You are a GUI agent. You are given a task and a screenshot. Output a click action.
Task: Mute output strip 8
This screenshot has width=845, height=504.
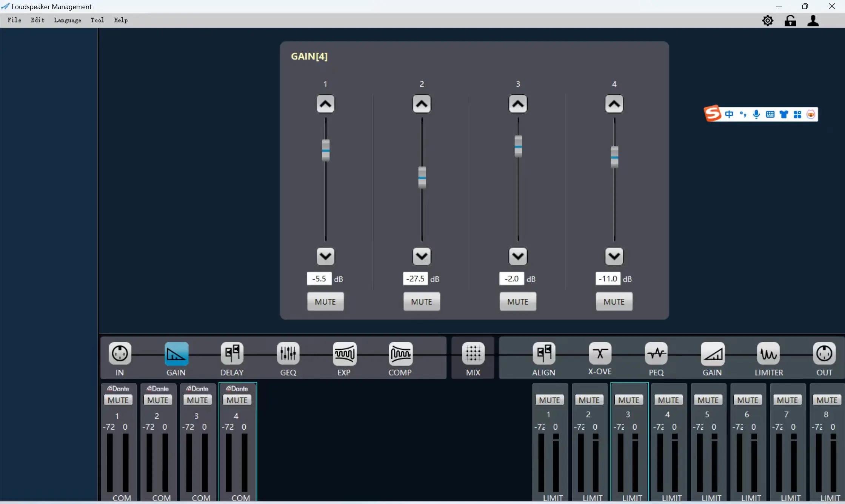[x=827, y=400]
